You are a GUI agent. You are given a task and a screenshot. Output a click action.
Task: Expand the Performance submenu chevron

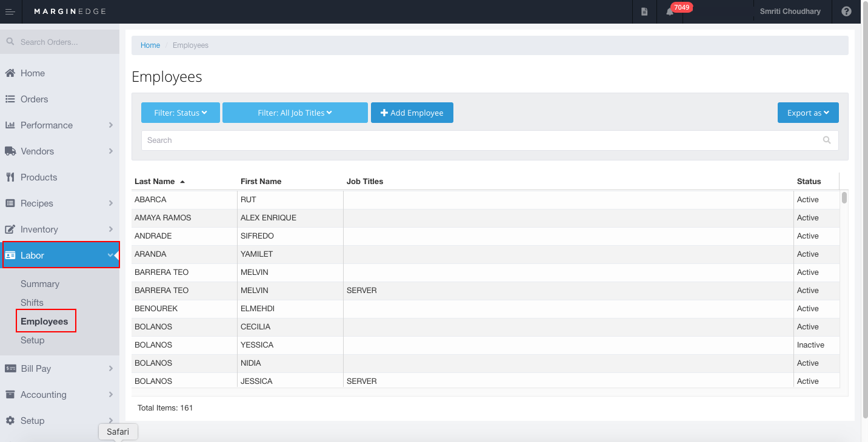(110, 125)
